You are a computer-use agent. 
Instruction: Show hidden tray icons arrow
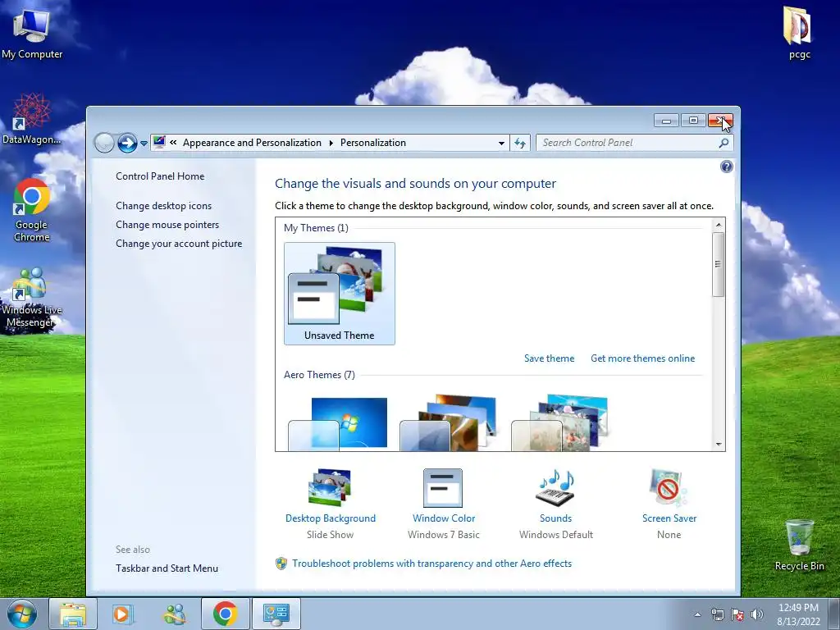point(697,614)
